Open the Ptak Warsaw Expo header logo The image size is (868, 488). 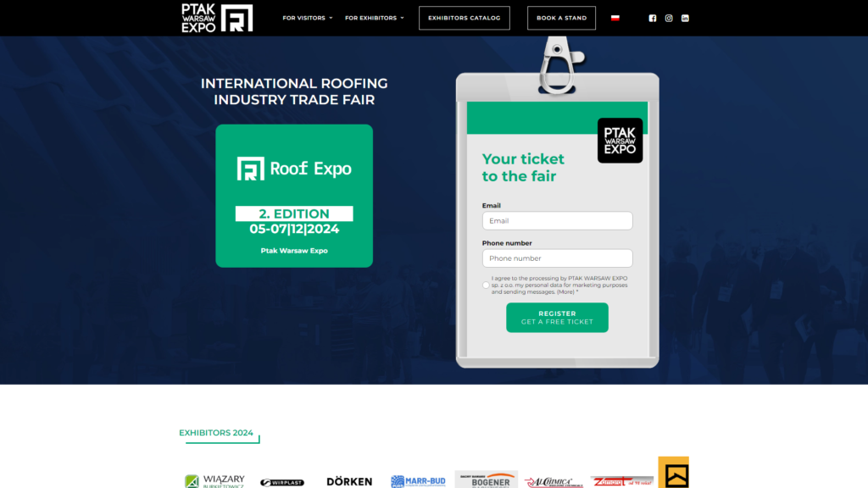pos(217,19)
